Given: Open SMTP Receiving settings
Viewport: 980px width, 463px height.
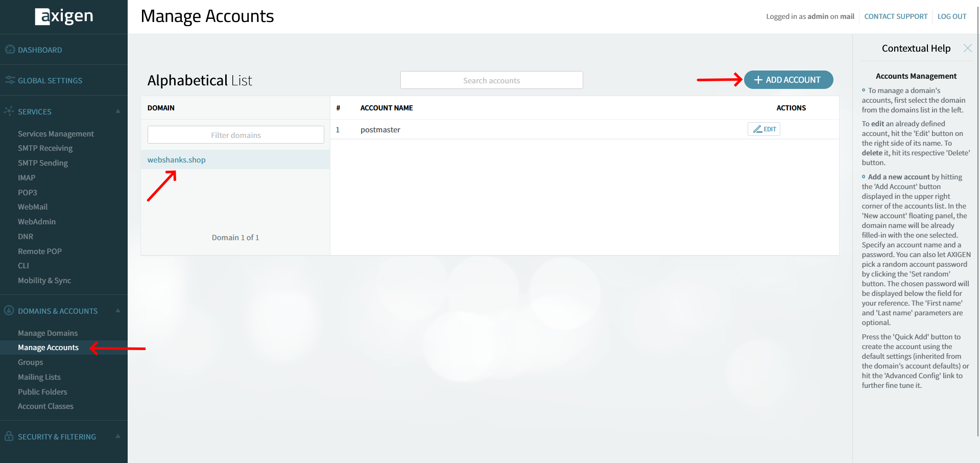Looking at the screenshot, I should pos(45,148).
